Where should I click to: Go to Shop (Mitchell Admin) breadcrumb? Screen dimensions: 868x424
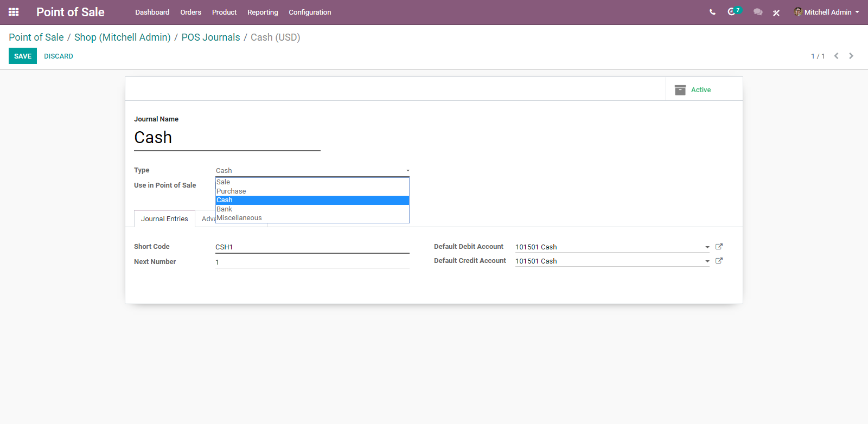[x=123, y=37]
